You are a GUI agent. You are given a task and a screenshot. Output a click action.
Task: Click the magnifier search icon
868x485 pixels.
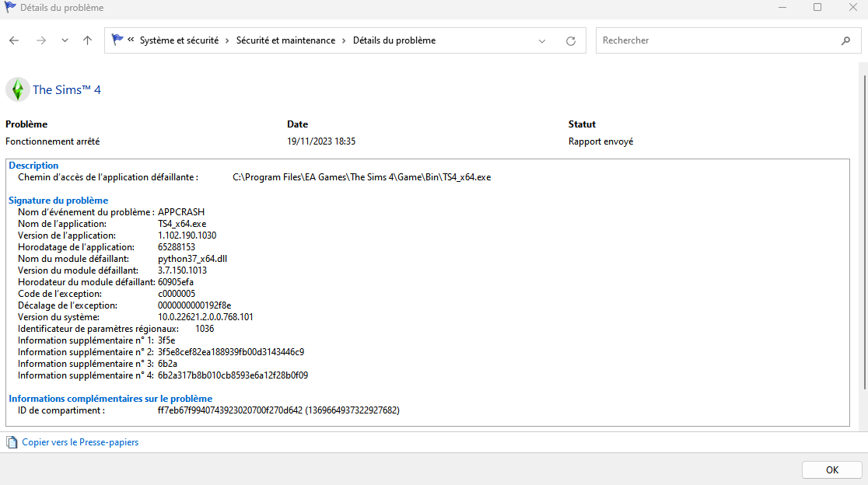pos(846,40)
